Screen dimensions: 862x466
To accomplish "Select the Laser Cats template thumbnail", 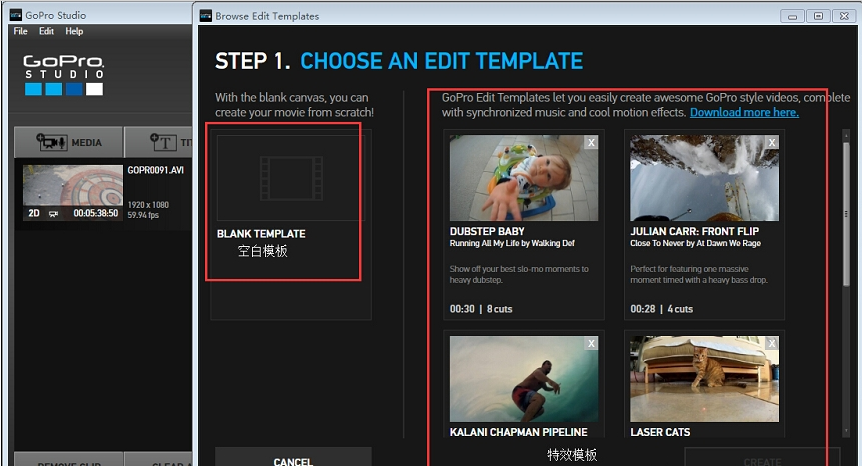I will [x=704, y=379].
